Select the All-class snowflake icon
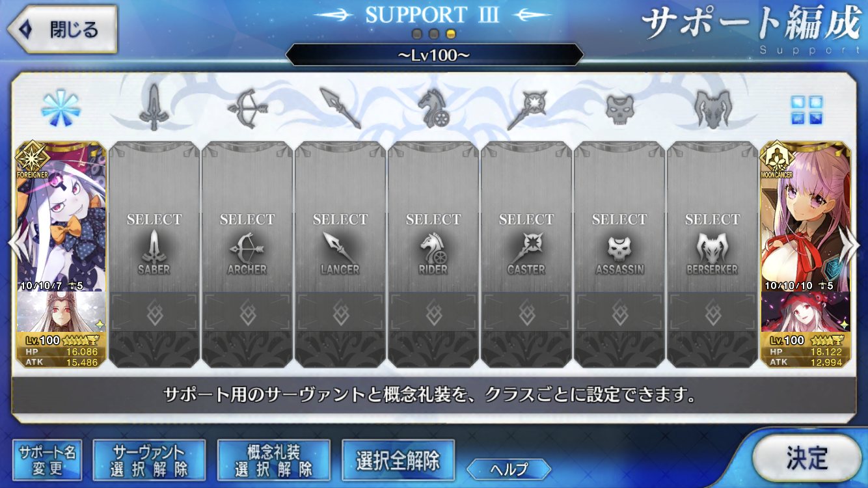 coord(61,108)
